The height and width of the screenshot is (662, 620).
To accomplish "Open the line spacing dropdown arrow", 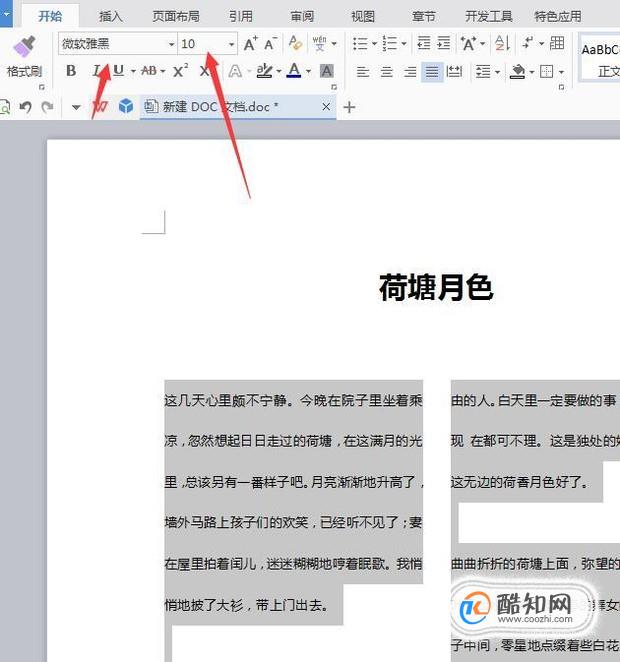I will 498,72.
